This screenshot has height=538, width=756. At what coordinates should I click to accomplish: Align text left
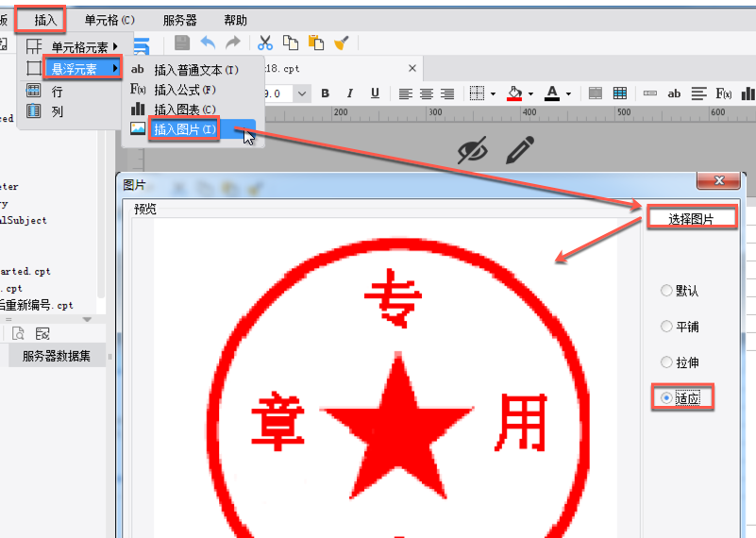[406, 93]
